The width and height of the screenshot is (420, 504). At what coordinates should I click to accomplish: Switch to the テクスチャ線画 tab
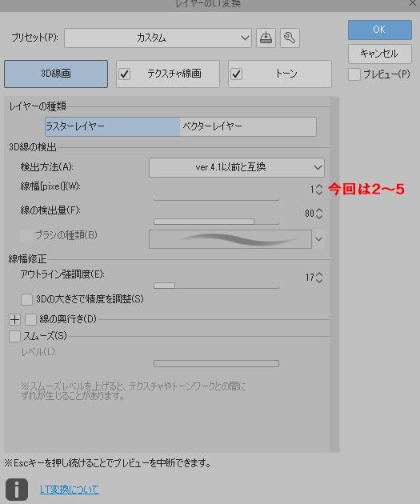point(168,74)
